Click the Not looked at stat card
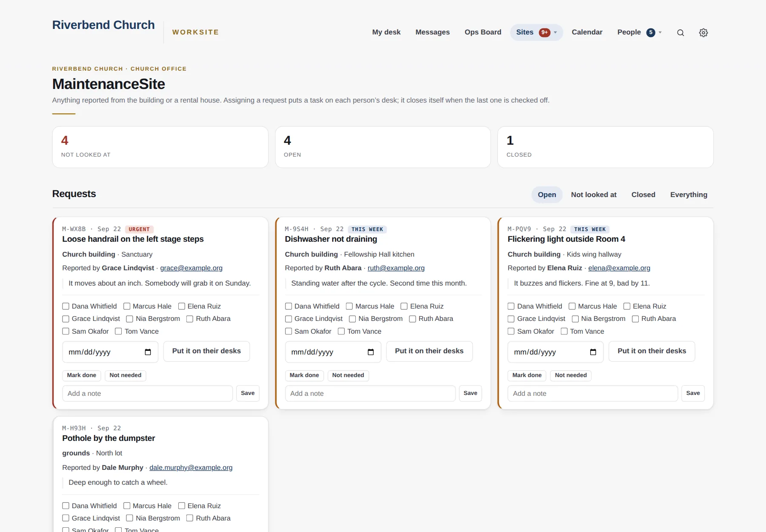 coord(160,147)
